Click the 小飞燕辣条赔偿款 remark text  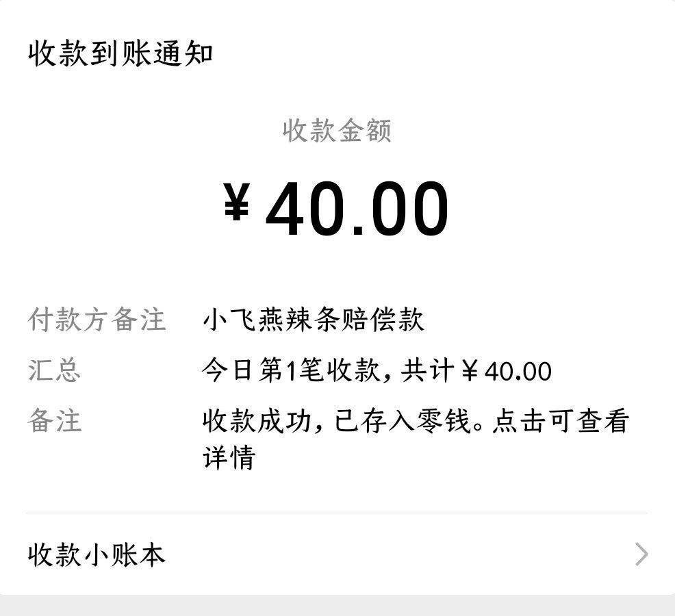tap(314, 320)
